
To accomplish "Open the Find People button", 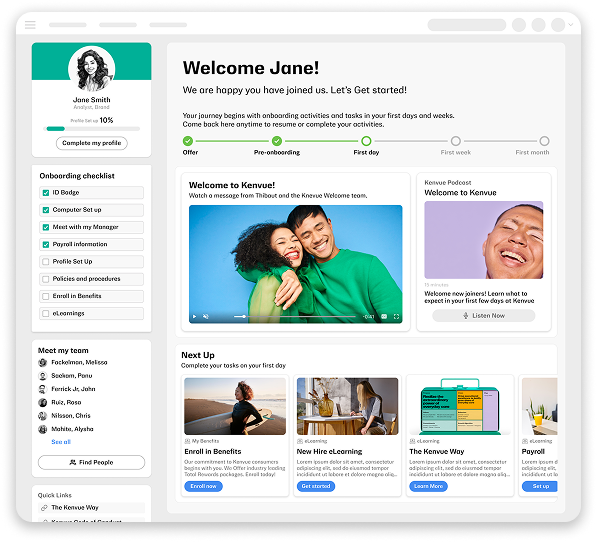I will 91,462.
